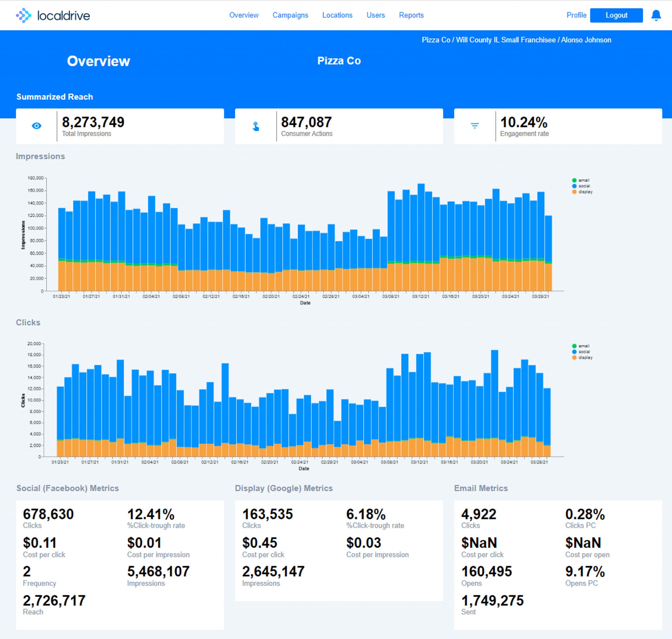Screen dimensions: 672x639
Task: Open the Overview nav tab
Action: click(x=244, y=15)
